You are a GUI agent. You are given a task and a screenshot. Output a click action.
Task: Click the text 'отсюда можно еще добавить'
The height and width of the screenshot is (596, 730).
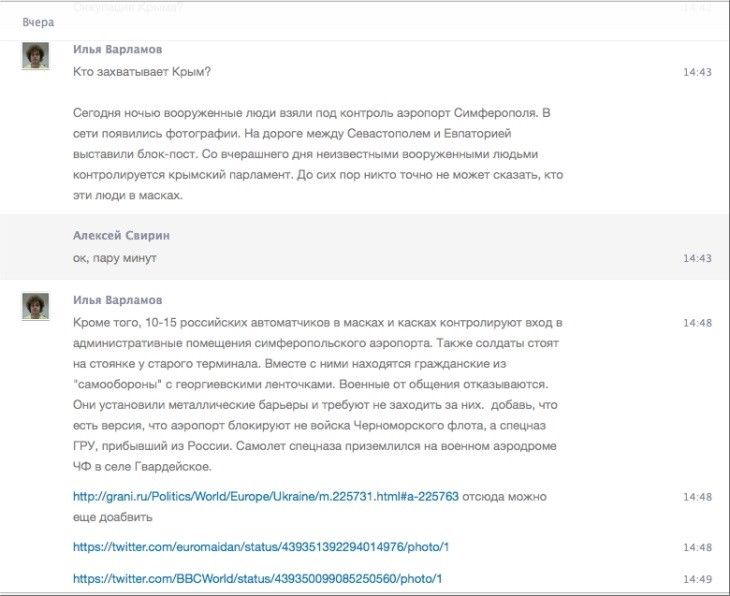(x=112, y=517)
